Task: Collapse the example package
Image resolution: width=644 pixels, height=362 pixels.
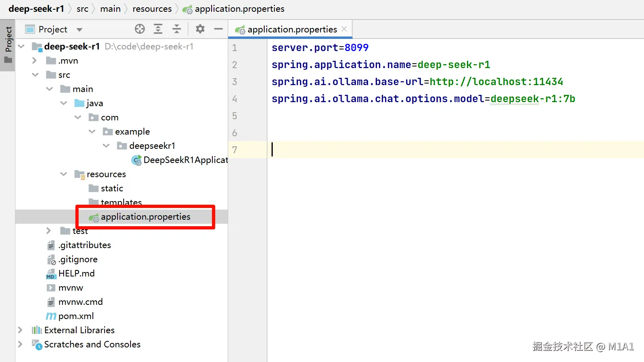Action: tap(92, 132)
